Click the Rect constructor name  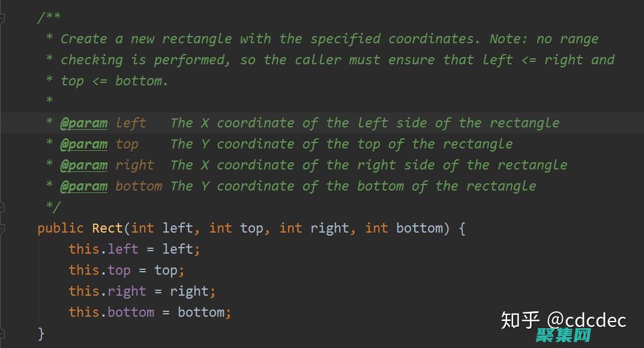click(x=107, y=228)
